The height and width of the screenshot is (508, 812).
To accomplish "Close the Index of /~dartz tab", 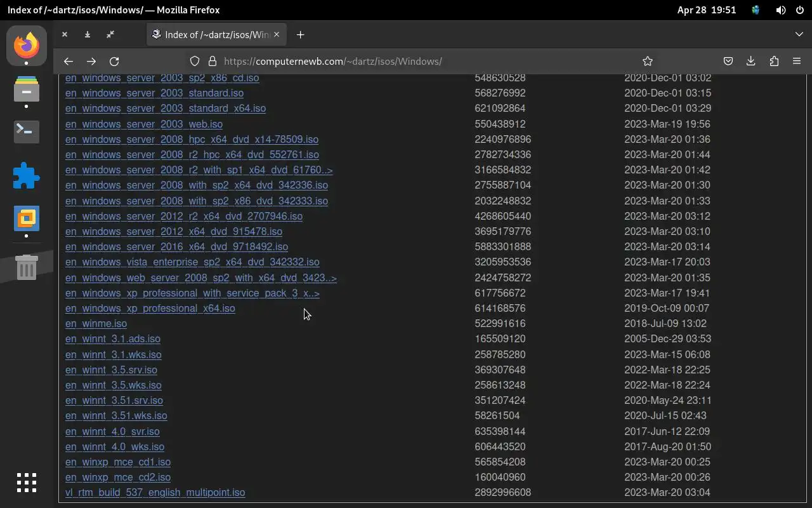I will [277, 34].
